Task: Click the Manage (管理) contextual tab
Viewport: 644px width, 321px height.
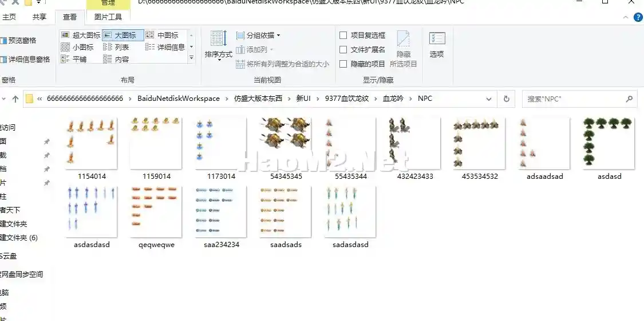Action: click(108, 3)
